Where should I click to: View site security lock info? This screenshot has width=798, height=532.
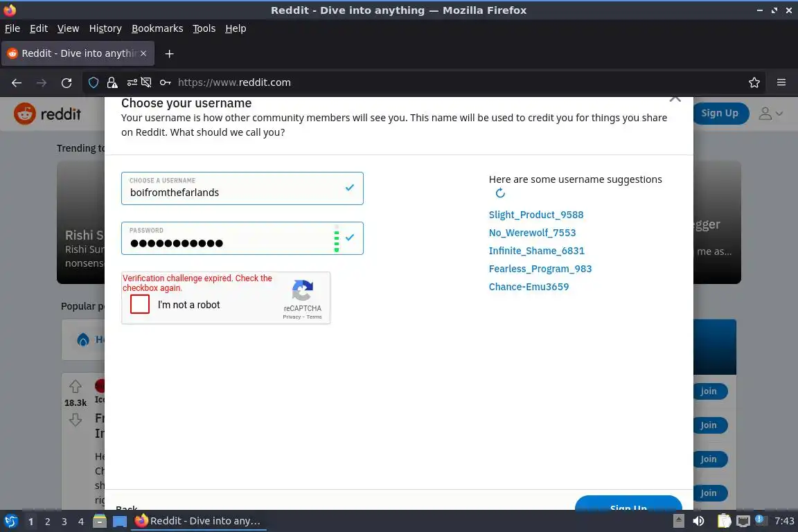[112, 82]
